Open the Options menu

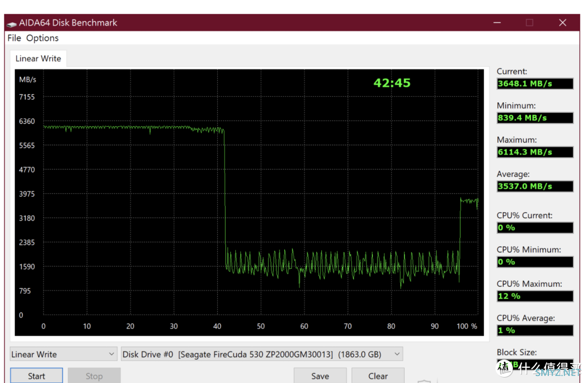click(42, 38)
